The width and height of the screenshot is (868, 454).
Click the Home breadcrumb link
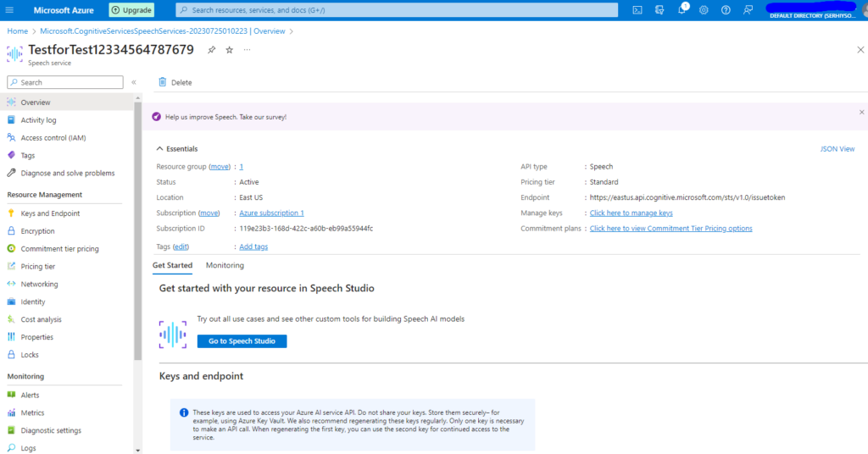click(x=18, y=31)
